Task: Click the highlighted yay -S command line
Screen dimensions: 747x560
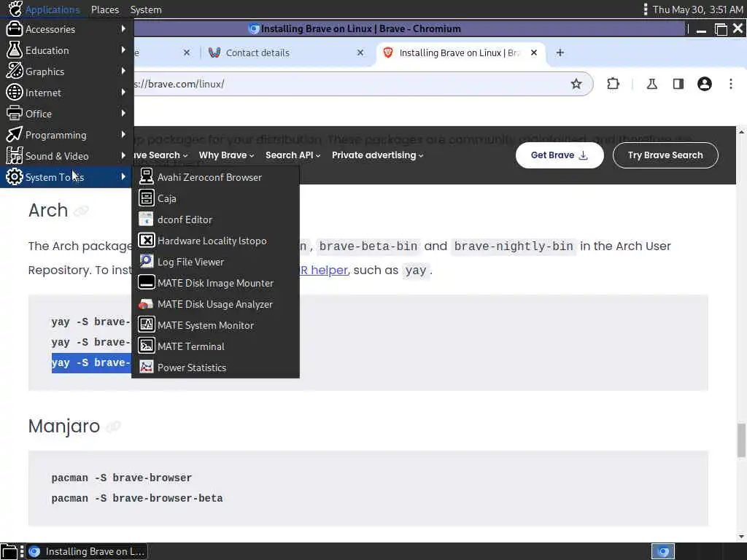Action: (x=90, y=363)
